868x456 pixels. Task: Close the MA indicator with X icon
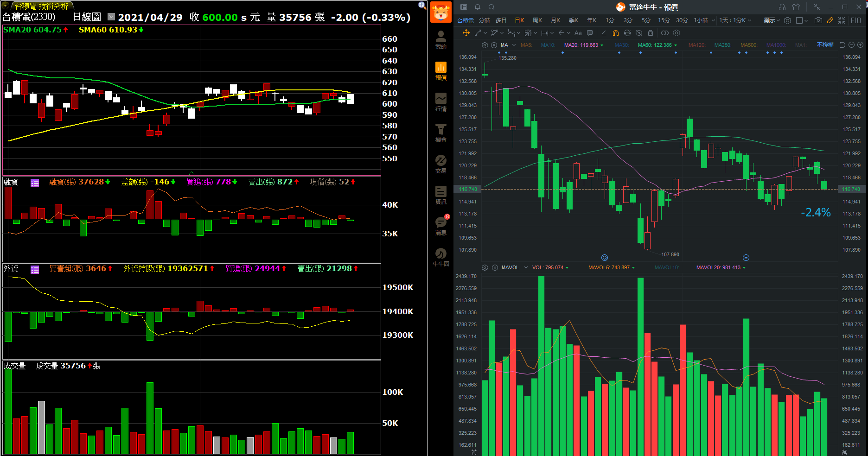click(494, 45)
